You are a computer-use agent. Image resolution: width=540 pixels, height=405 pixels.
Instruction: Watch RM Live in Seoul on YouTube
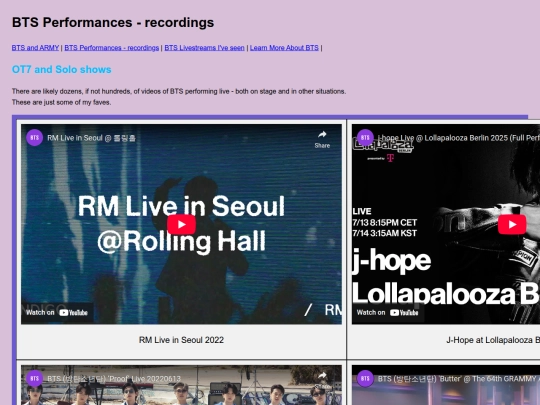pos(57,312)
